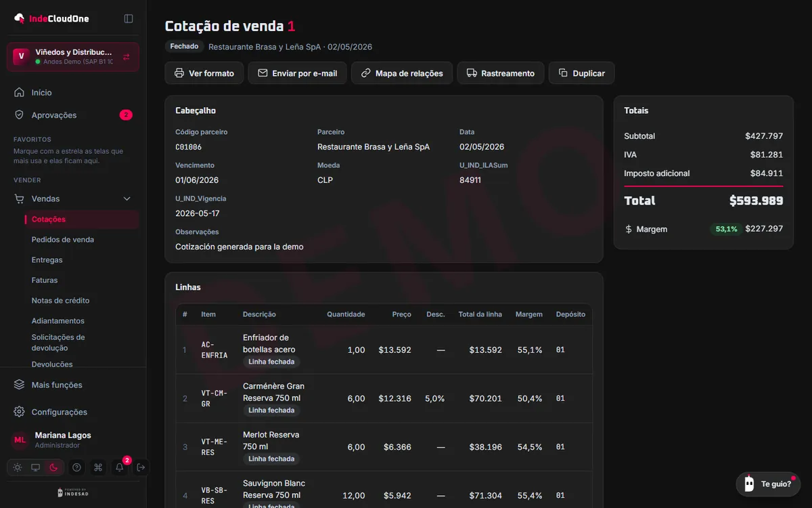Click the Total da linha column header

480,314
